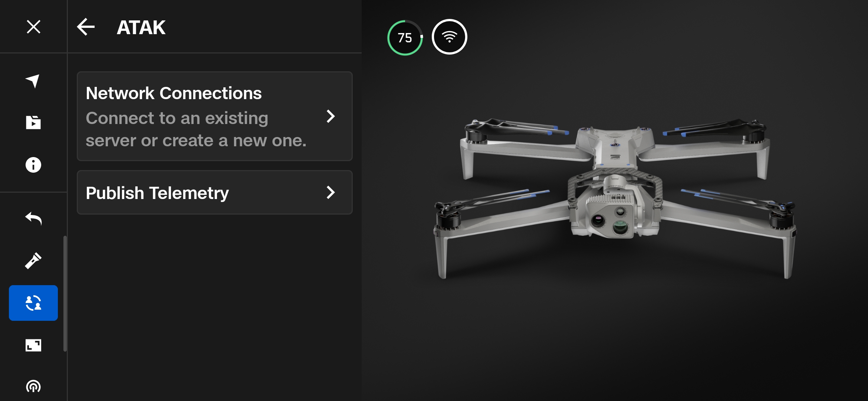Open the info circle sidebar icon
Screen dimensions: 868x401
click(33, 165)
